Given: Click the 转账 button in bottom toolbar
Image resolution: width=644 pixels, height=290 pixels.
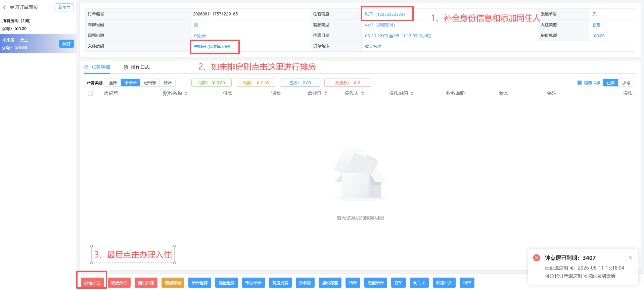Looking at the screenshot, I should [x=353, y=283].
